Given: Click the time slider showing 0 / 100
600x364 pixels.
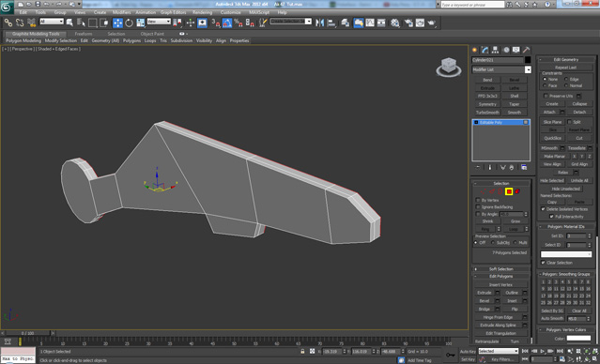Looking at the screenshot, I should [x=27, y=333].
